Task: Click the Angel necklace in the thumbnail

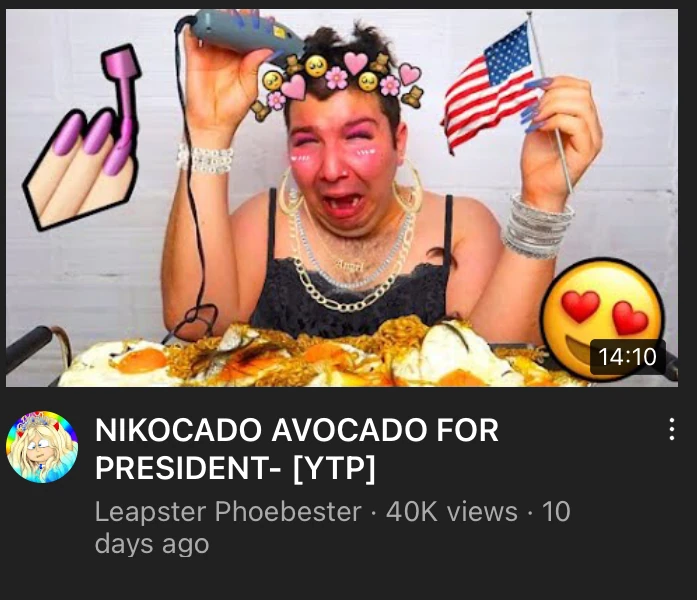Action: pos(349,266)
